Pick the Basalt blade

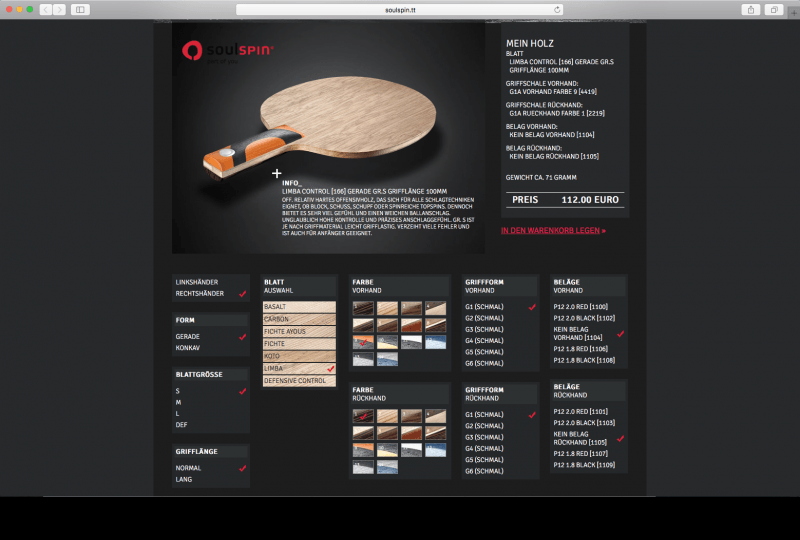[x=299, y=307]
